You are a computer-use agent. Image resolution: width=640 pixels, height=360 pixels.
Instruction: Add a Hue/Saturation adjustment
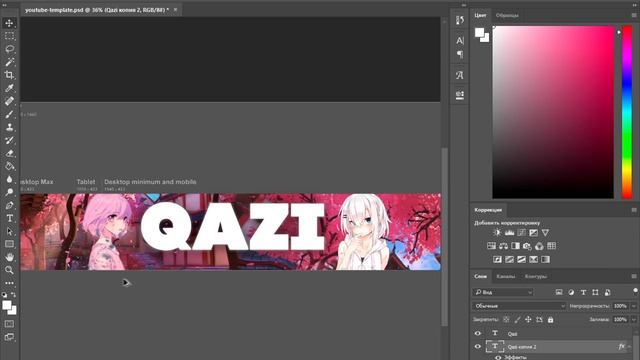tap(491, 246)
